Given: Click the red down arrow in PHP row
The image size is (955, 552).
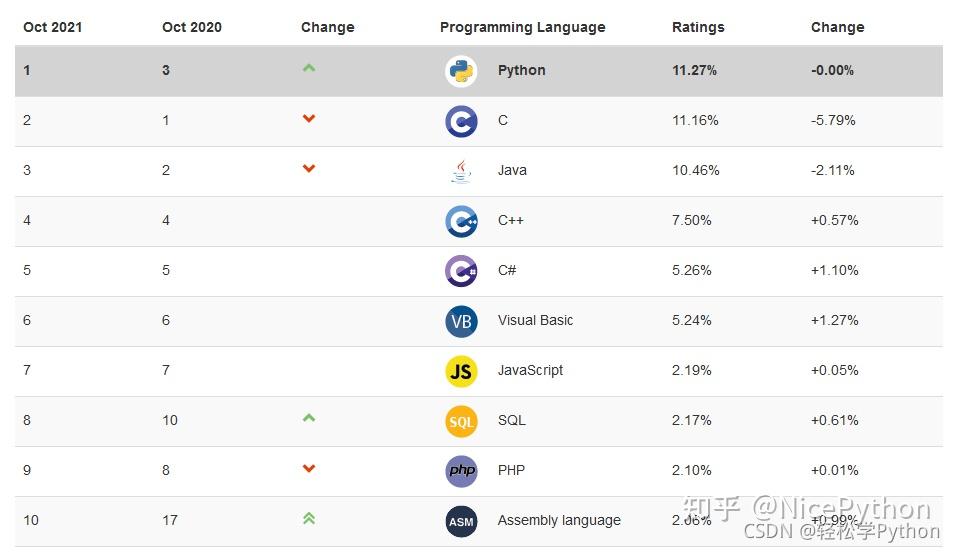Looking at the screenshot, I should pos(309,468).
